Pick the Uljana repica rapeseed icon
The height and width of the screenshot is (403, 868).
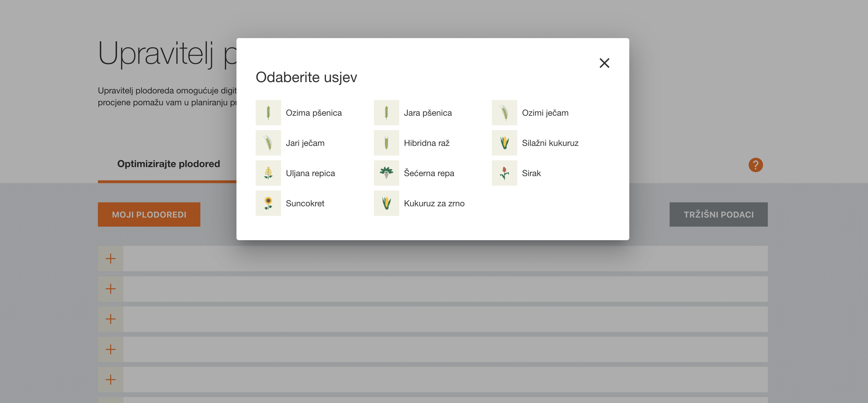tap(268, 173)
